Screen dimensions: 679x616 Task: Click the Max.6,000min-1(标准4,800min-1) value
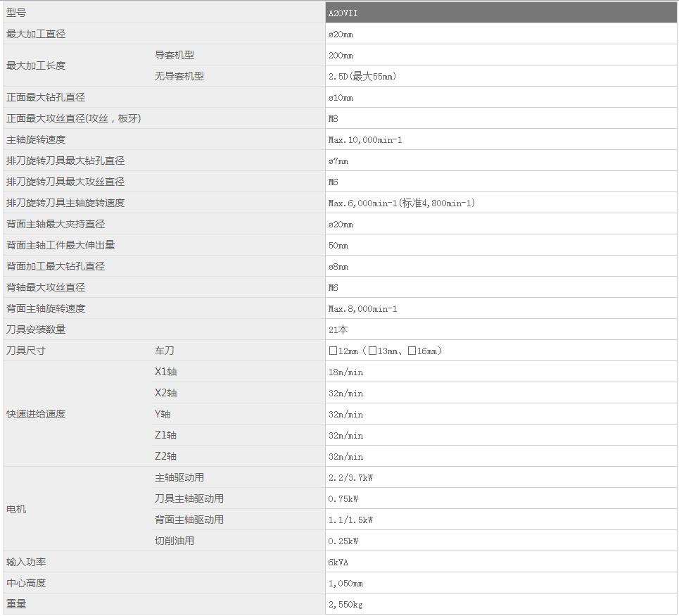coord(402,203)
